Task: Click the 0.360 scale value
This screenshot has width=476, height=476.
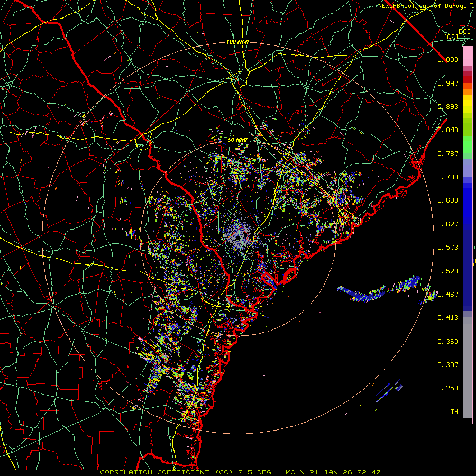Action: [x=448, y=342]
